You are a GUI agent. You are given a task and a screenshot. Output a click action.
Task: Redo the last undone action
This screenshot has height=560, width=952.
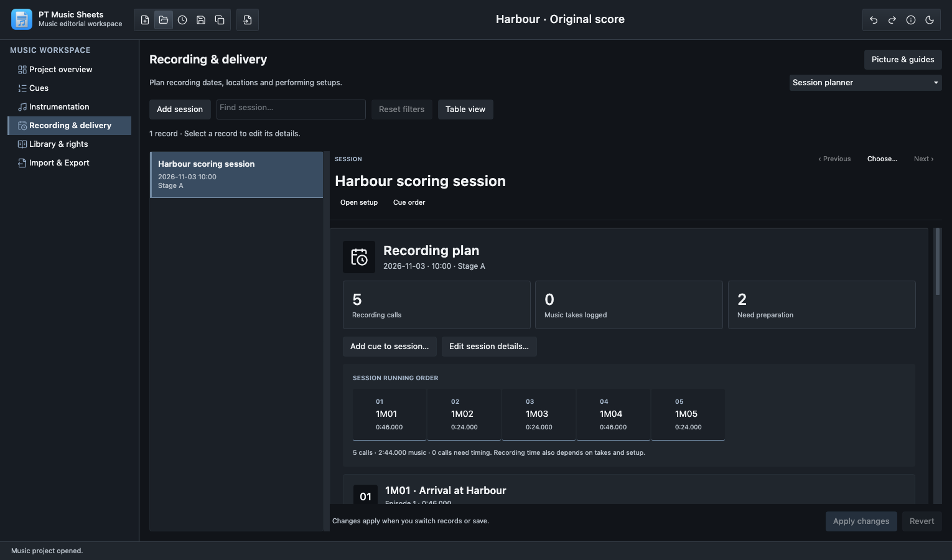892,20
